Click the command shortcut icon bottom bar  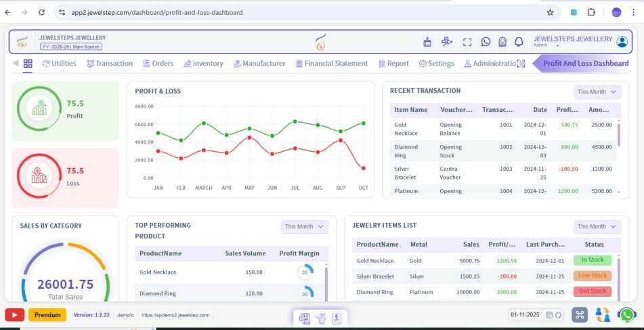[x=580, y=315]
